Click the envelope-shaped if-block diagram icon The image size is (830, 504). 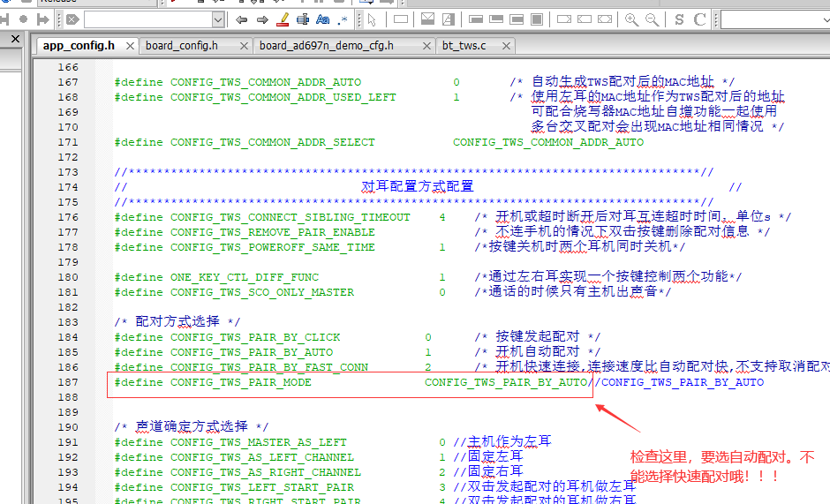tap(427, 19)
